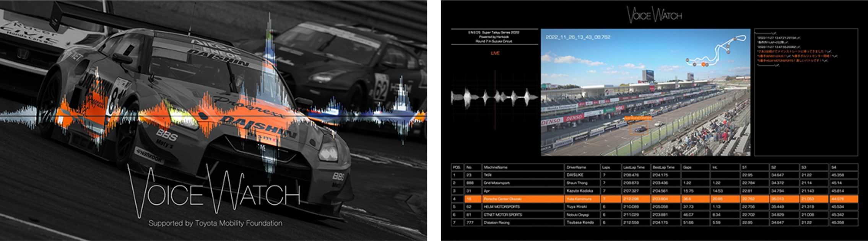
Task: Click the orange highlighted marker on circuit map
Action: point(703,64)
